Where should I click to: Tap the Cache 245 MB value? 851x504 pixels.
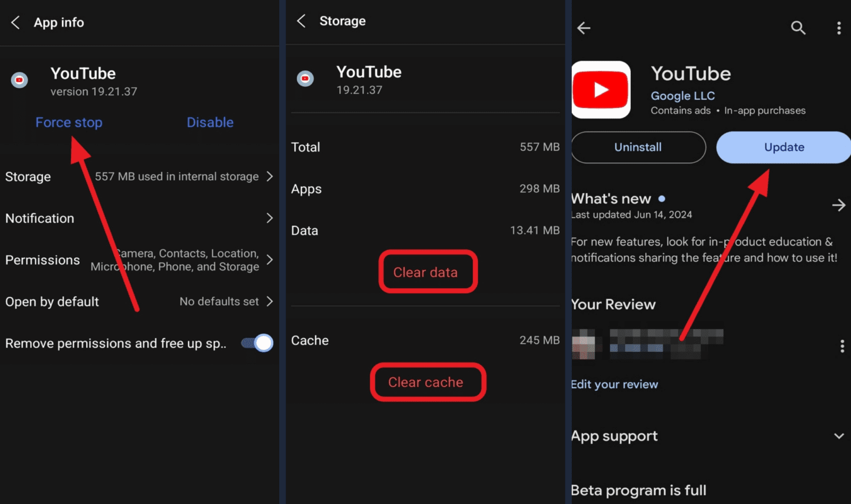tap(539, 340)
